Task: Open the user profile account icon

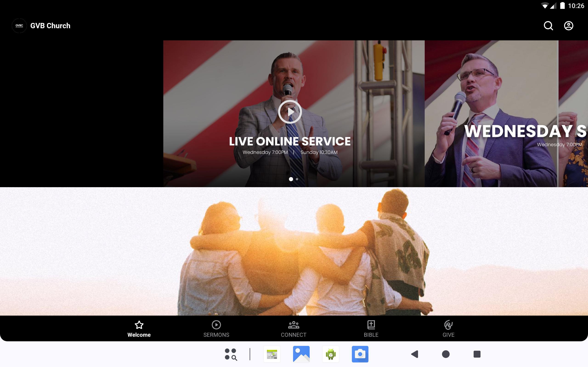Action: 568,26
